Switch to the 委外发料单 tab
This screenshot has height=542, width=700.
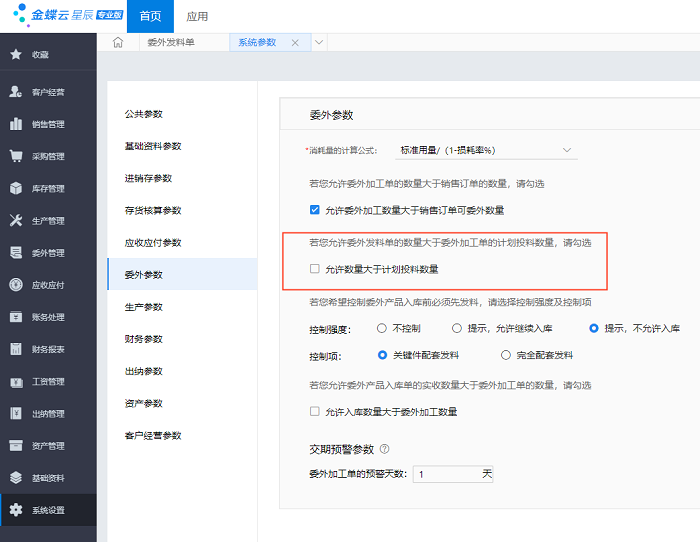click(x=171, y=42)
